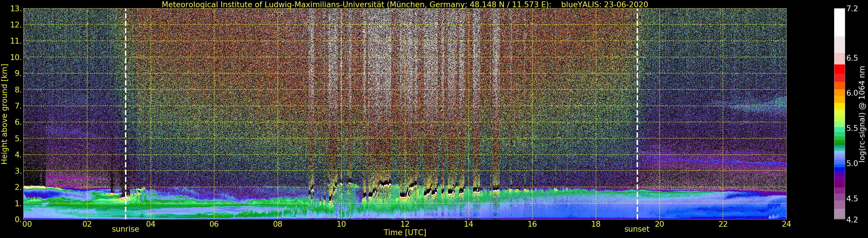Screen dimensions: 868x238
Task: Click the time axis tick label 10
Action: 341,224
